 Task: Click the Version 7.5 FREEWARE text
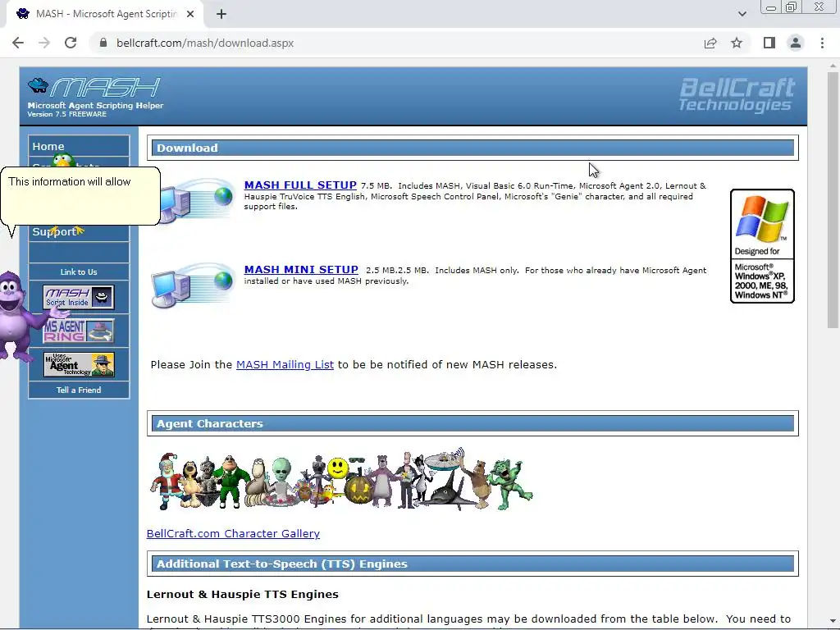pyautogui.click(x=66, y=114)
